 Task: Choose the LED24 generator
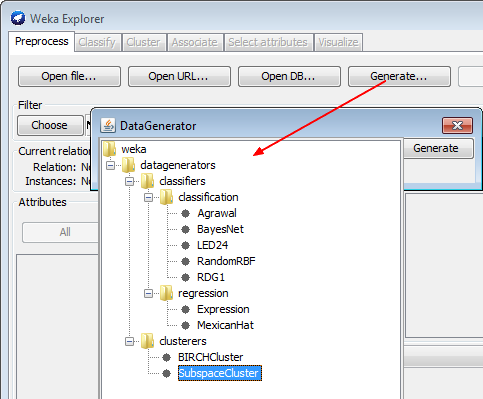tap(212, 245)
